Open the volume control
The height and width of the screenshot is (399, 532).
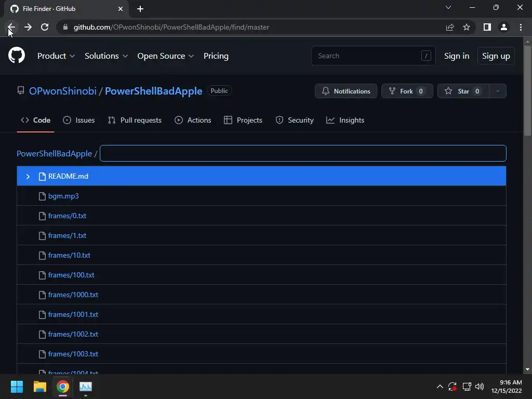pos(480,387)
